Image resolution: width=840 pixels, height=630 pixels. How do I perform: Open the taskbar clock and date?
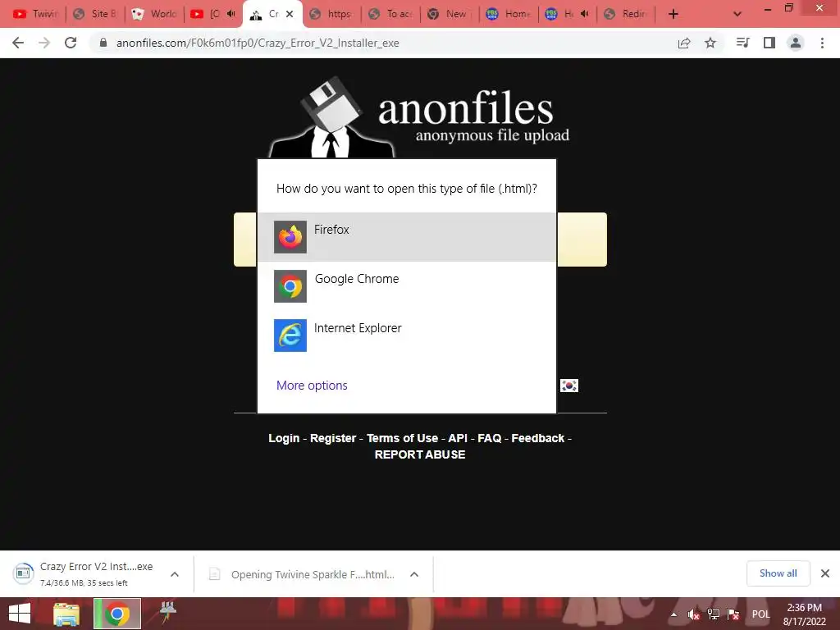pyautogui.click(x=804, y=614)
